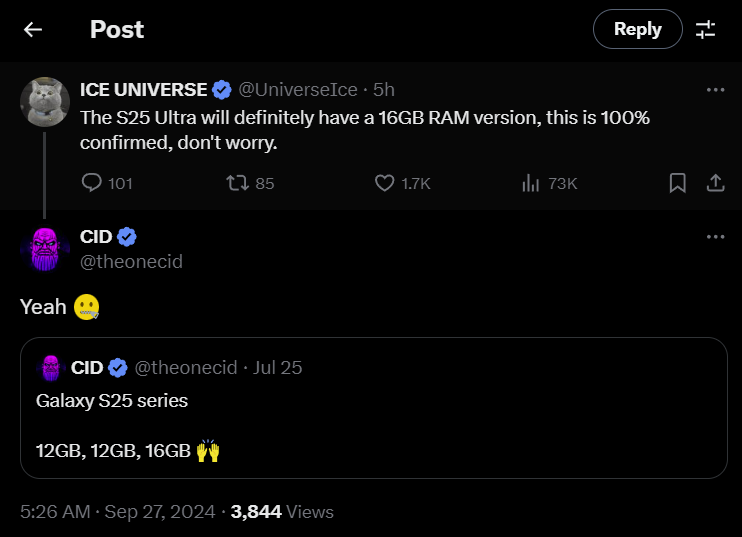Open more options for ICE UNIVERSE post
This screenshot has height=537, width=742.
click(715, 90)
